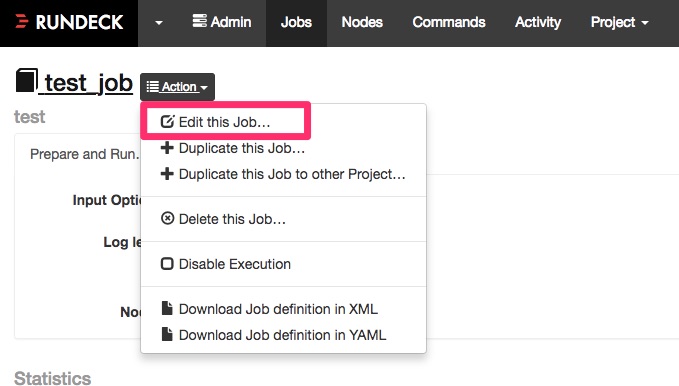Click the pencil edit icon
Viewport: 679px width, 386px height.
[167, 122]
